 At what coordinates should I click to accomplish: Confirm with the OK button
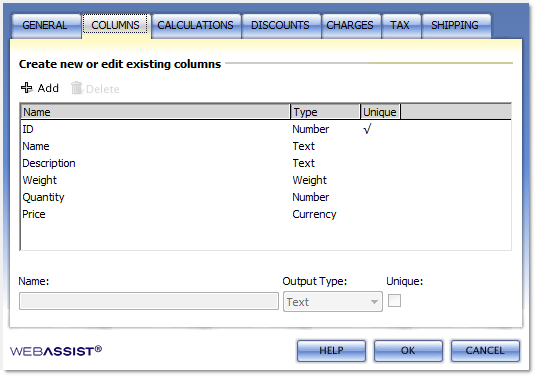tap(408, 351)
